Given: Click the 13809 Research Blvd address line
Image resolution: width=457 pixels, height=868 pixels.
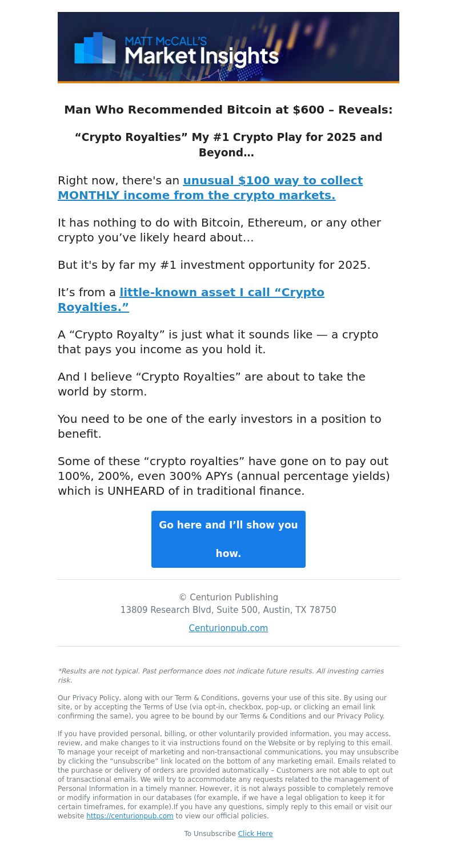Looking at the screenshot, I should click(228, 610).
